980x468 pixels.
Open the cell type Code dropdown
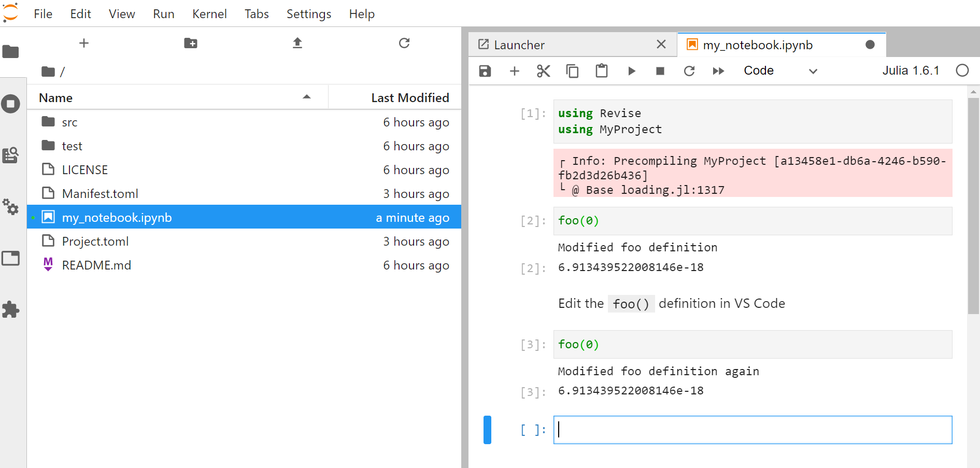click(x=780, y=71)
